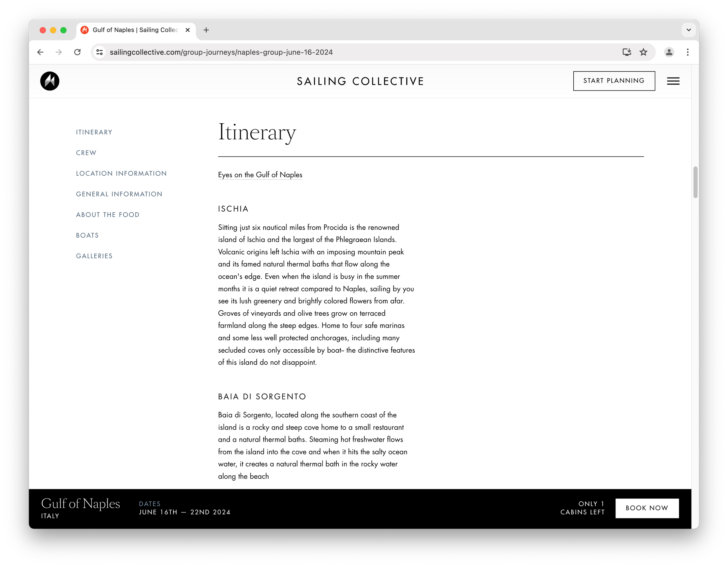Viewport: 728px width, 567px height.
Task: Open a new browser tab
Action: [x=206, y=30]
